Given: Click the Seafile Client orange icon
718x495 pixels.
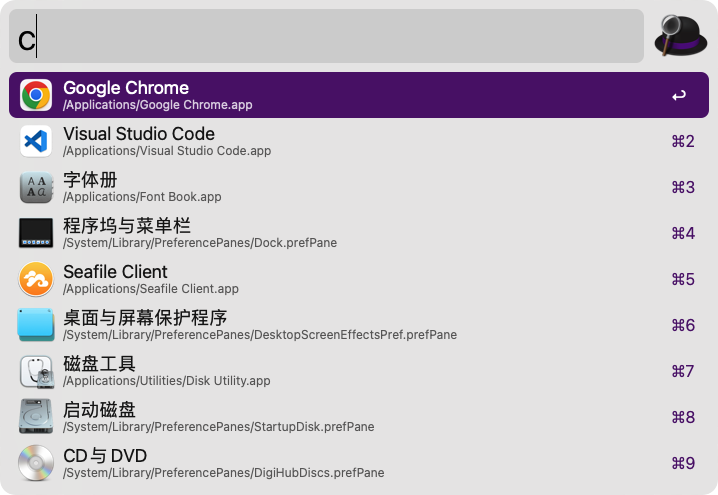Looking at the screenshot, I should point(36,279).
